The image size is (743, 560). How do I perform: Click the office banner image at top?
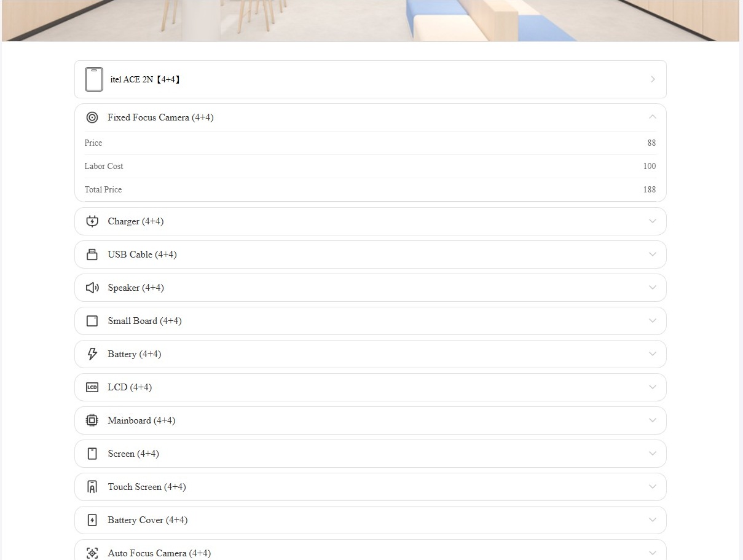tap(371, 20)
